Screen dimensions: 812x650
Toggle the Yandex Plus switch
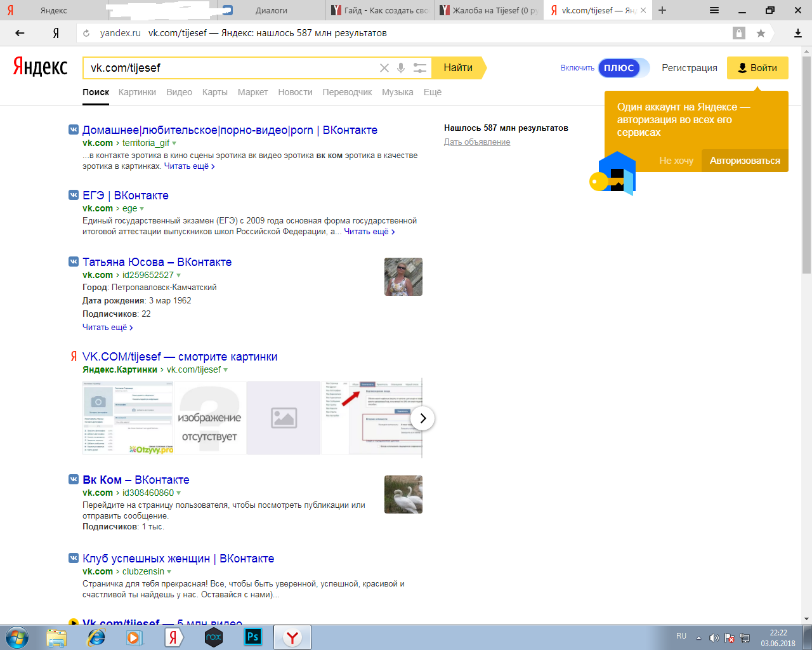[x=624, y=68]
